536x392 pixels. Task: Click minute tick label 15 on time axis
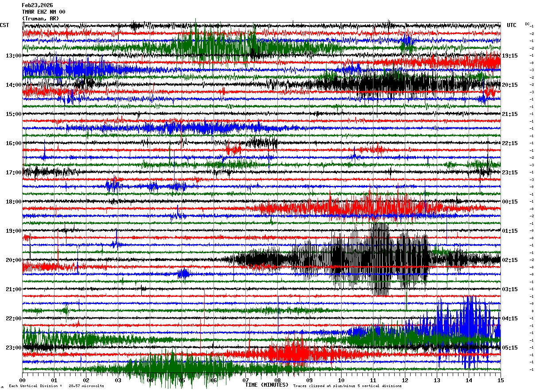[x=501, y=380]
